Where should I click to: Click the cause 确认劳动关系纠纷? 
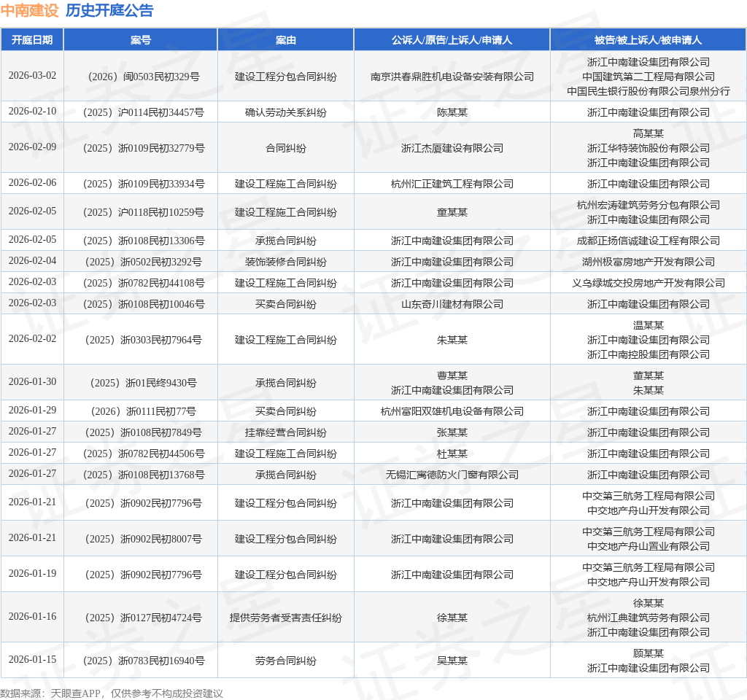click(286, 112)
